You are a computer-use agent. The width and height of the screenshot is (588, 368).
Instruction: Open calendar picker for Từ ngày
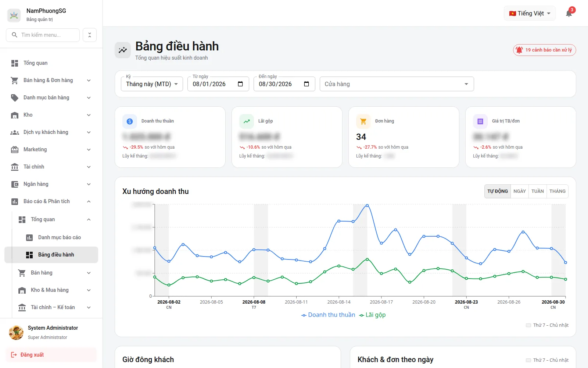click(x=240, y=84)
